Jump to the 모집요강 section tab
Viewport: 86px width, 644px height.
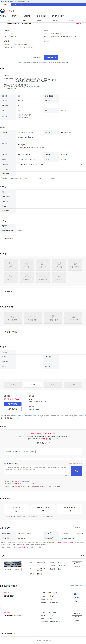(8, 21)
